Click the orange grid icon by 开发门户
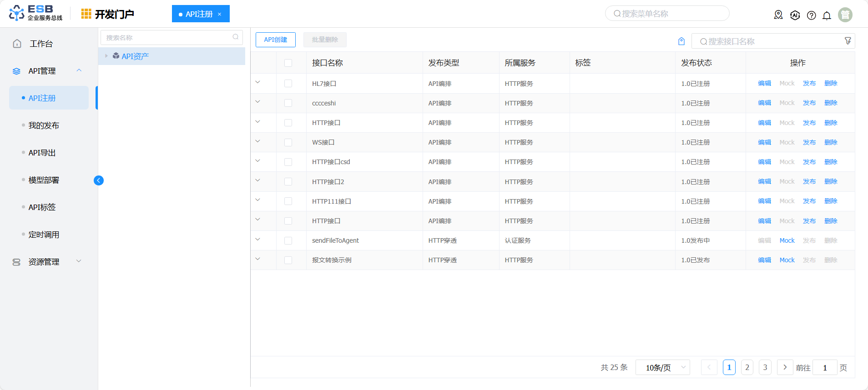The height and width of the screenshot is (390, 868). click(86, 14)
